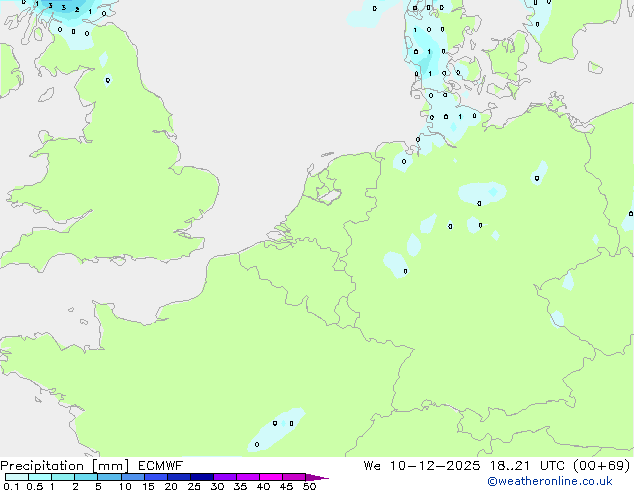Click the legend label '10'

coord(125,486)
